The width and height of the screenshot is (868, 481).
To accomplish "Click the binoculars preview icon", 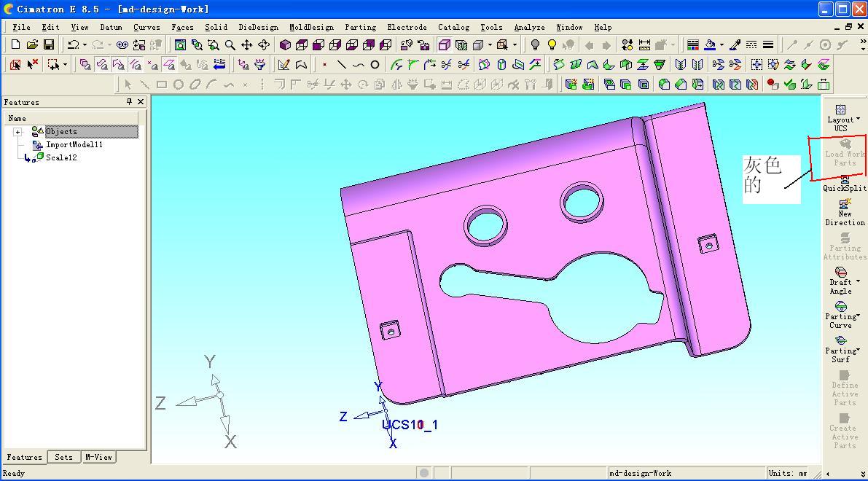I will (x=122, y=45).
